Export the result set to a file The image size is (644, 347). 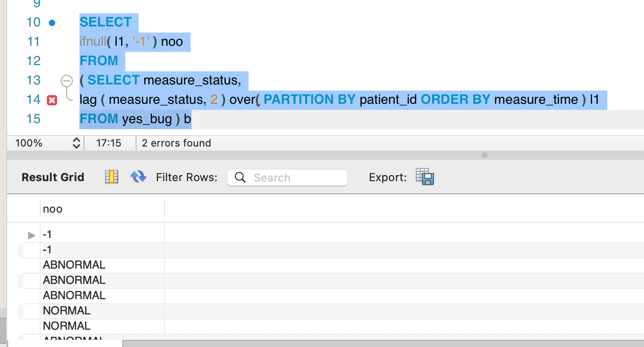click(424, 177)
